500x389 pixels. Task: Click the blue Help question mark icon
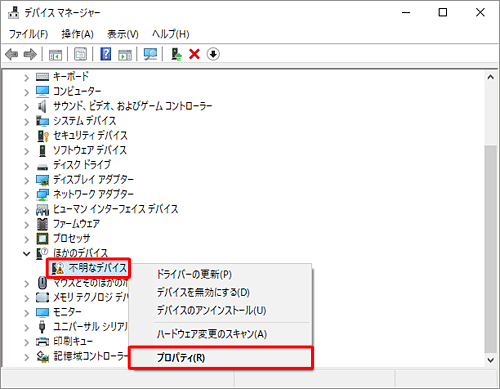106,54
